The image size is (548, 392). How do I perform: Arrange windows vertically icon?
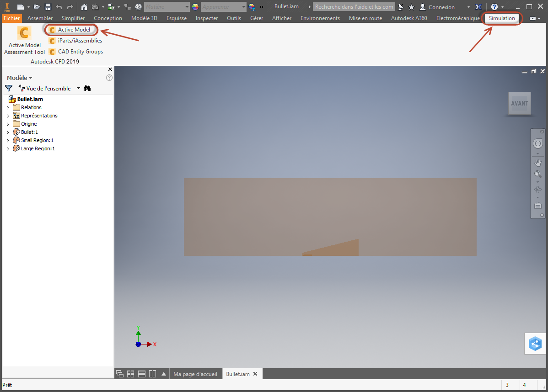click(152, 374)
